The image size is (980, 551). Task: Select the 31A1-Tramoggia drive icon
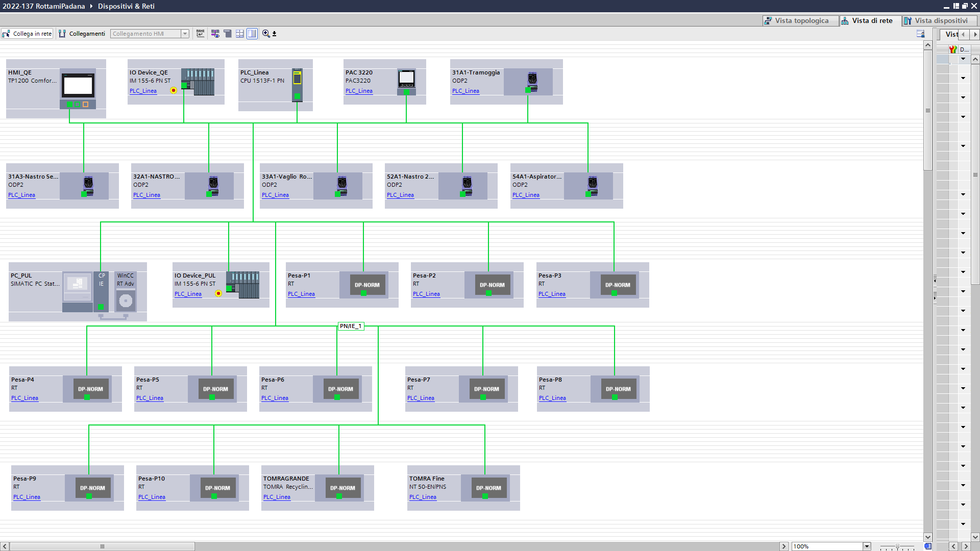click(531, 82)
